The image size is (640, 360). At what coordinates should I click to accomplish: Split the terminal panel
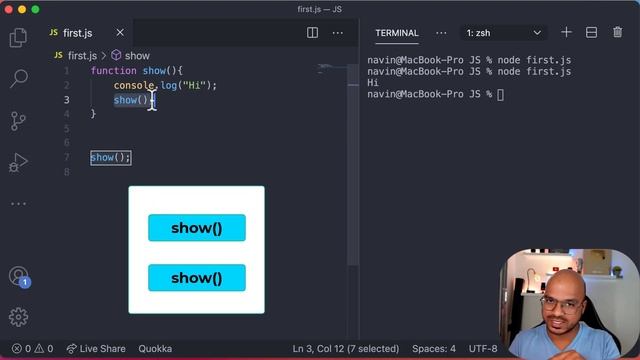[591, 33]
